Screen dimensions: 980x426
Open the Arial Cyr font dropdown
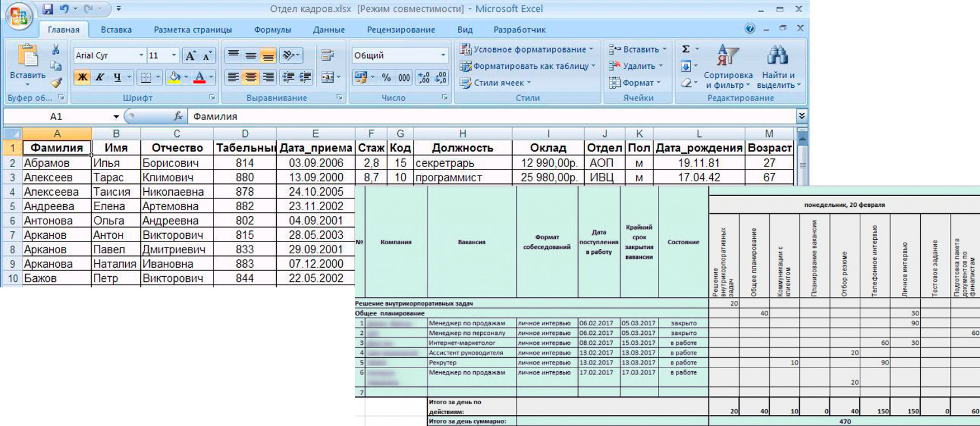tap(141, 55)
